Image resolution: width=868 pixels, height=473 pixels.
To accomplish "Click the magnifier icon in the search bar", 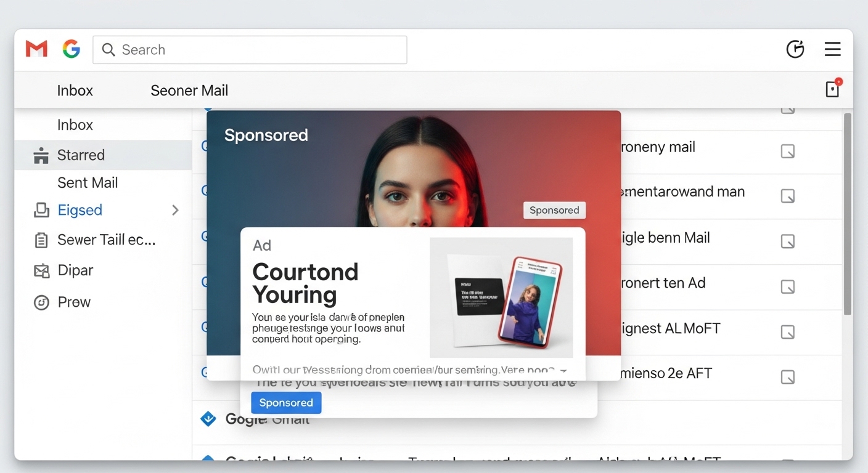I will pyautogui.click(x=108, y=50).
